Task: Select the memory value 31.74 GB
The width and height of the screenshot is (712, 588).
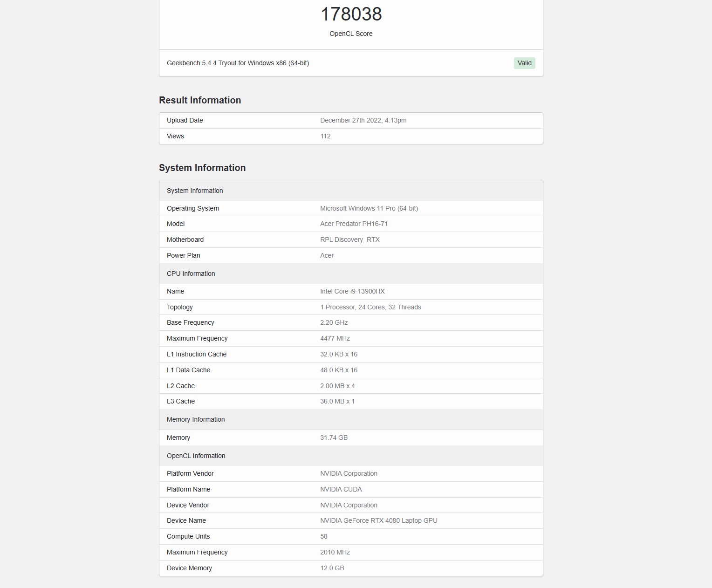Action: click(334, 438)
